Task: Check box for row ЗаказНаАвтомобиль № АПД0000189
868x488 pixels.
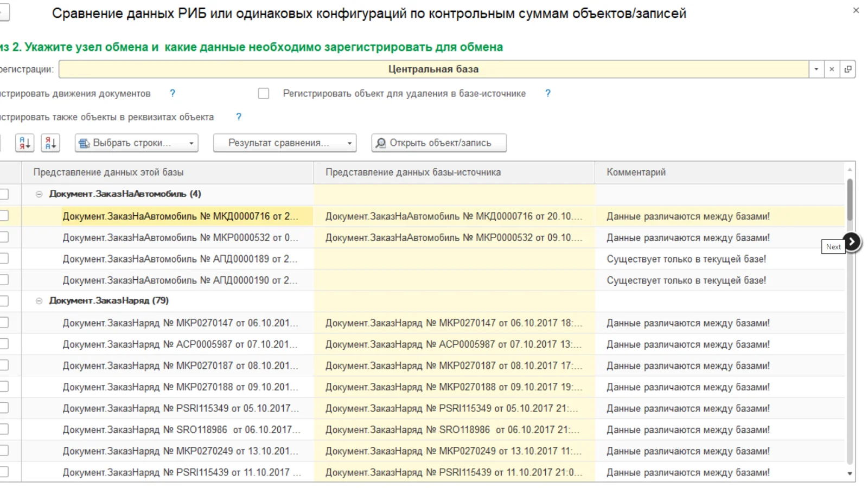Action: point(4,259)
